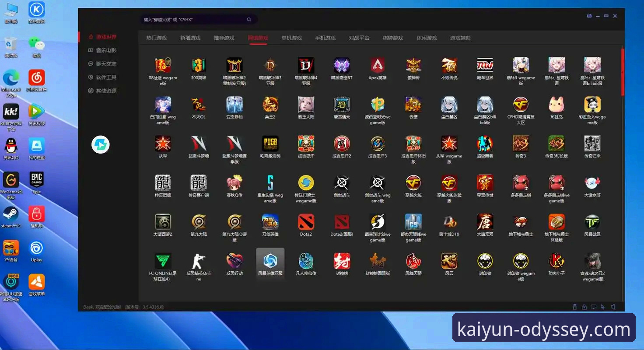Click the 不败传说 game icon
The image size is (644, 350).
[x=449, y=66]
